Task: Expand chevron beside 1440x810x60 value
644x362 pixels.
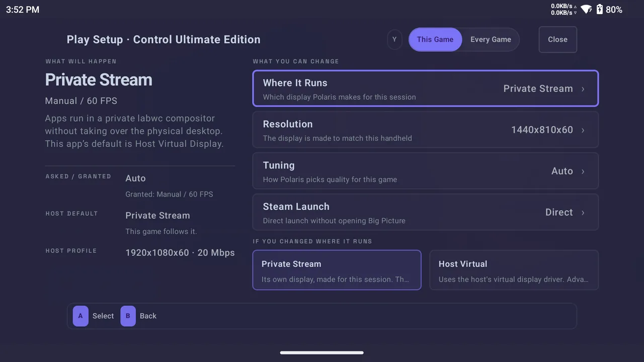Action: click(583, 130)
